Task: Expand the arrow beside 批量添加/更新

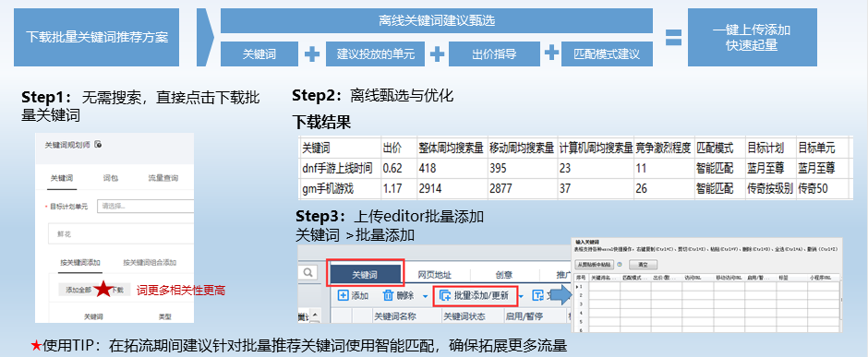Action: [x=522, y=296]
